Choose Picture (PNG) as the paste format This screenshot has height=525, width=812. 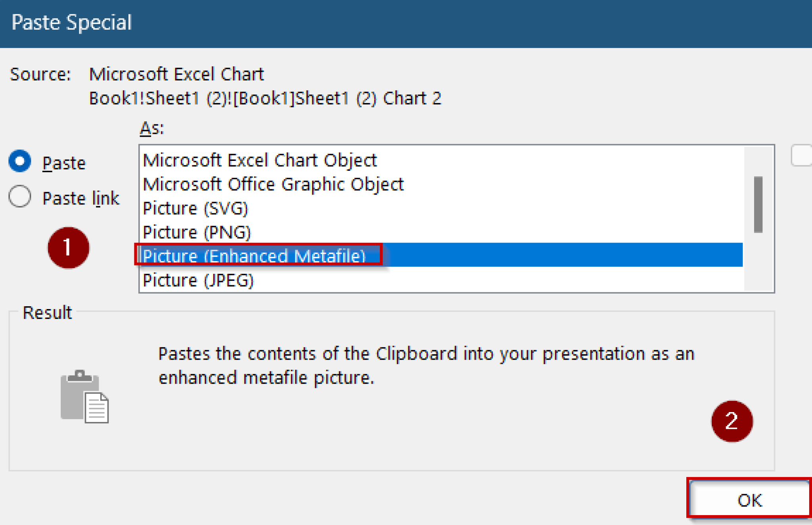click(x=196, y=232)
